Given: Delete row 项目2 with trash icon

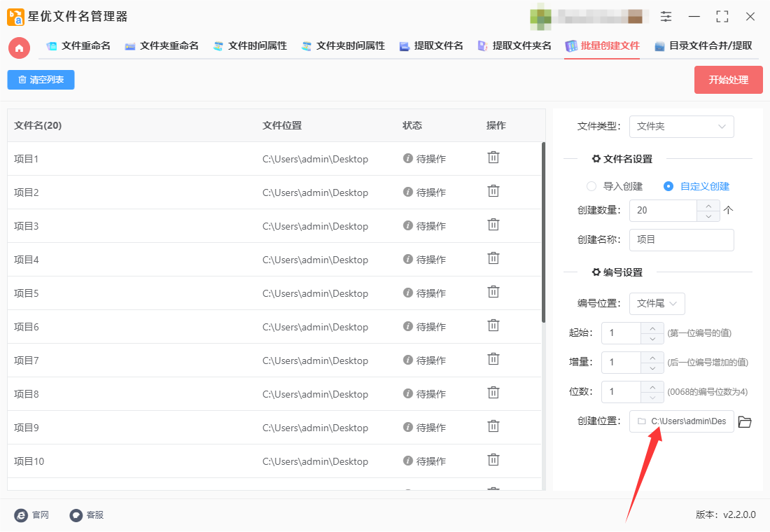Looking at the screenshot, I should tap(493, 191).
